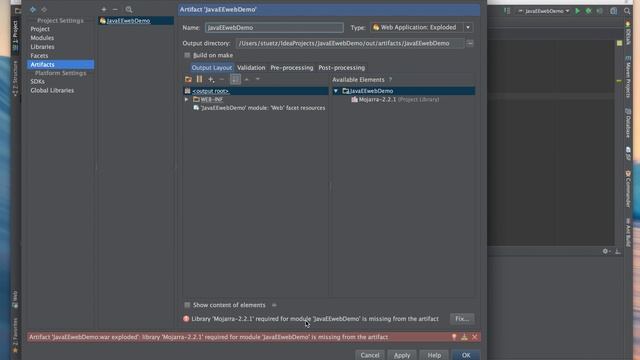Select Global Libraries in the settings sidebar

click(52, 91)
